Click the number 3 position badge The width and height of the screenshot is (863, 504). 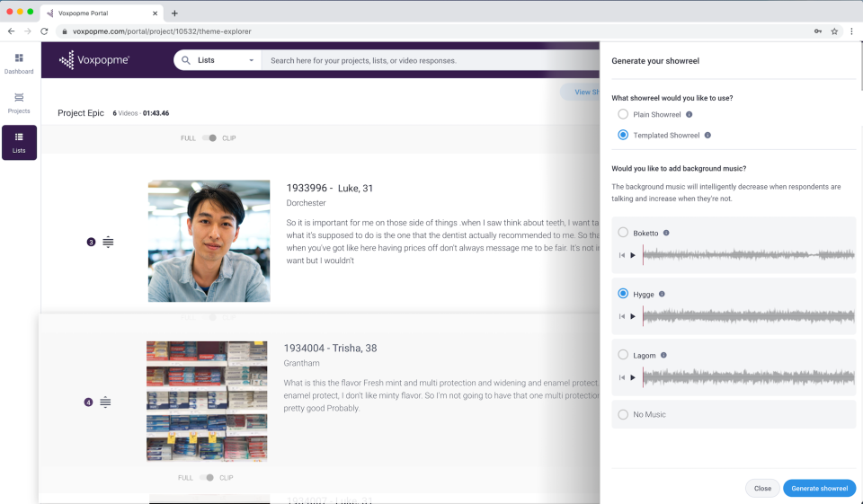[92, 242]
